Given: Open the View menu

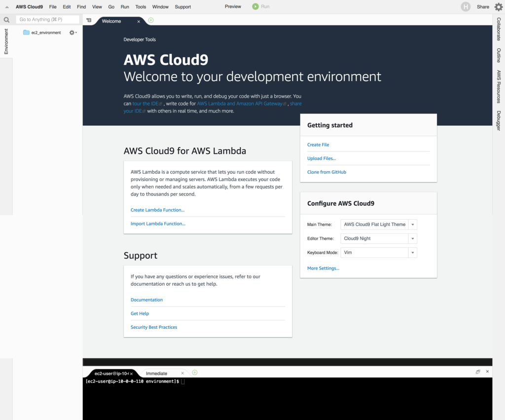Looking at the screenshot, I should click(x=97, y=7).
